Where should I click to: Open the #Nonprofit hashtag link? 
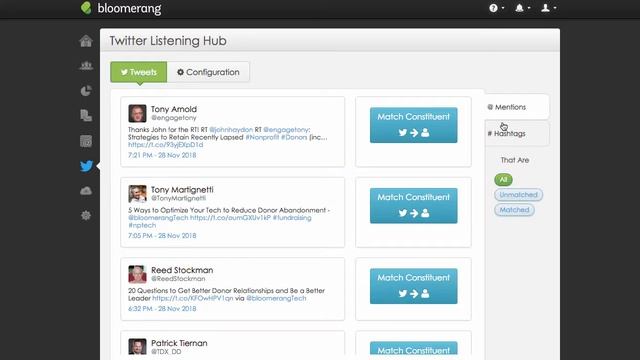click(262, 137)
